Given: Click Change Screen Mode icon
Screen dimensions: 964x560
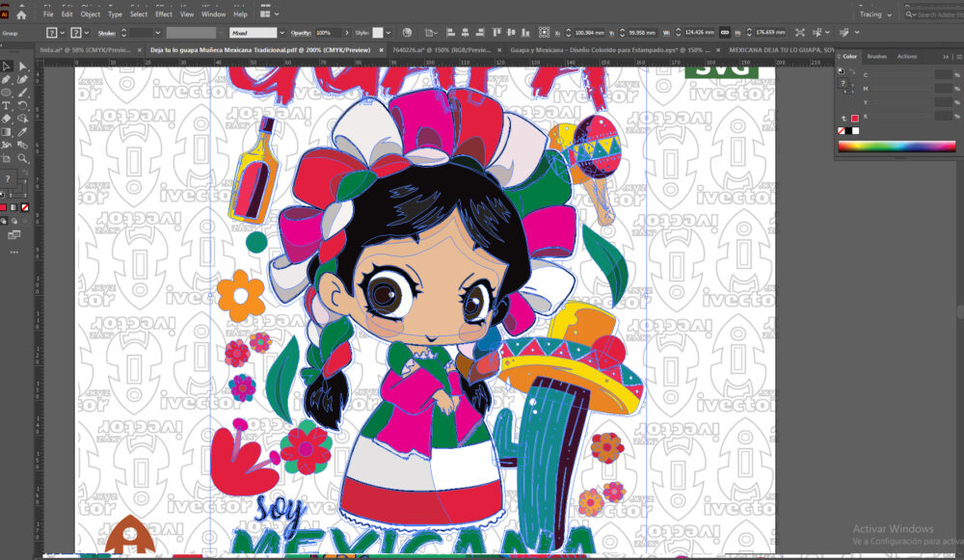Looking at the screenshot, I should coord(14,235).
